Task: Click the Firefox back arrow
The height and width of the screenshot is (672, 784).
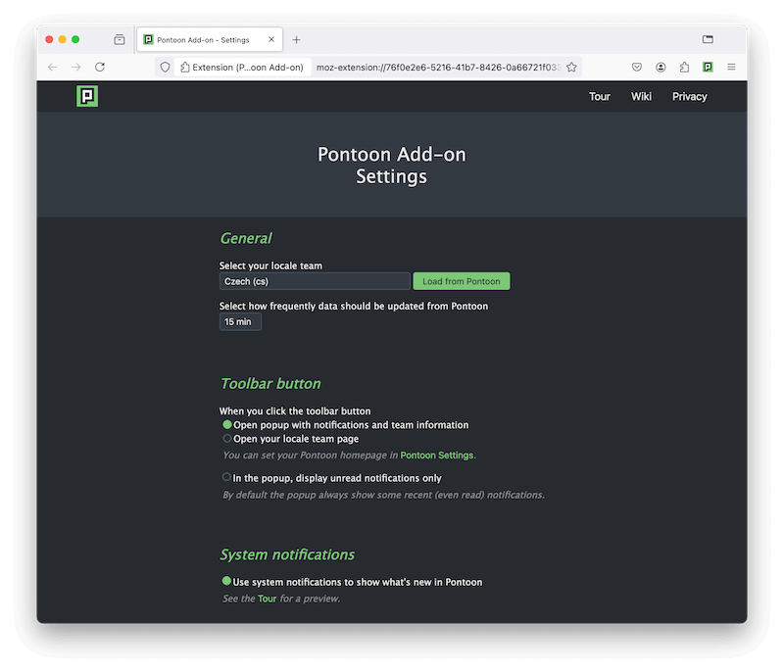Action: pyautogui.click(x=53, y=67)
